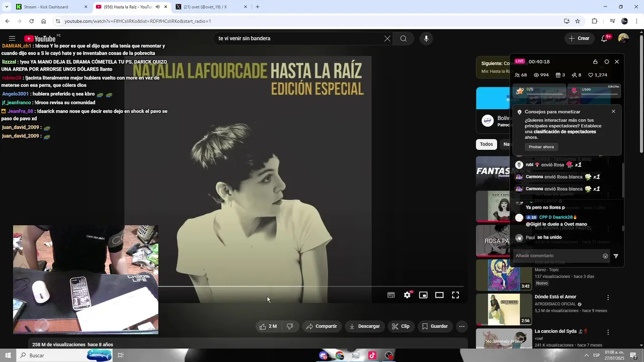Open the Marez Topic video thumbnail
Viewport: 644px width, 362px height.
tap(504, 275)
